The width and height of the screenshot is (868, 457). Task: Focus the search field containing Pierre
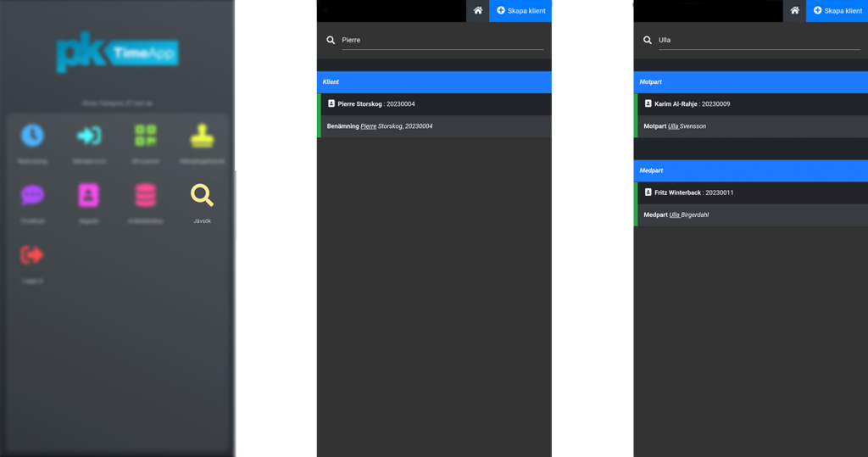tap(441, 40)
